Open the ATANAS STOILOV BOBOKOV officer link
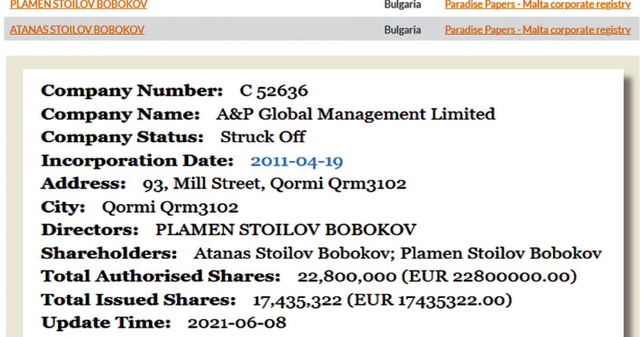Screen dimensions: 644x337 (77, 30)
